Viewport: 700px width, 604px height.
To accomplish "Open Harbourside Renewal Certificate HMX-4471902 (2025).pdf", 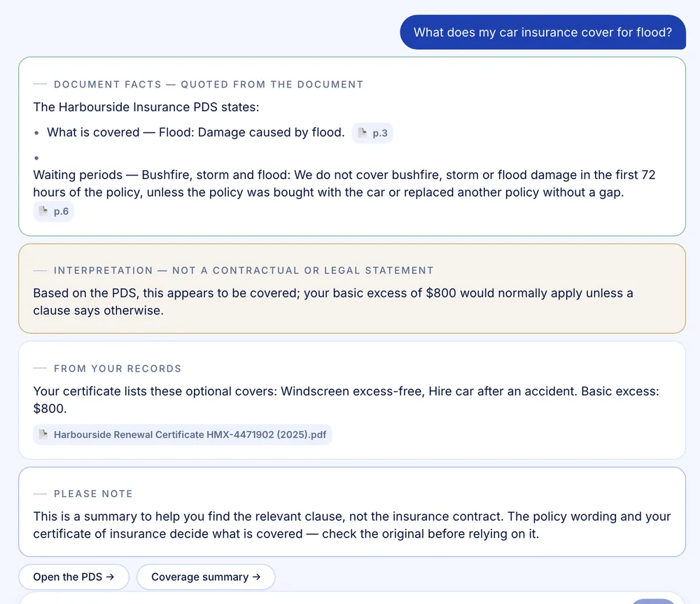I will point(183,435).
